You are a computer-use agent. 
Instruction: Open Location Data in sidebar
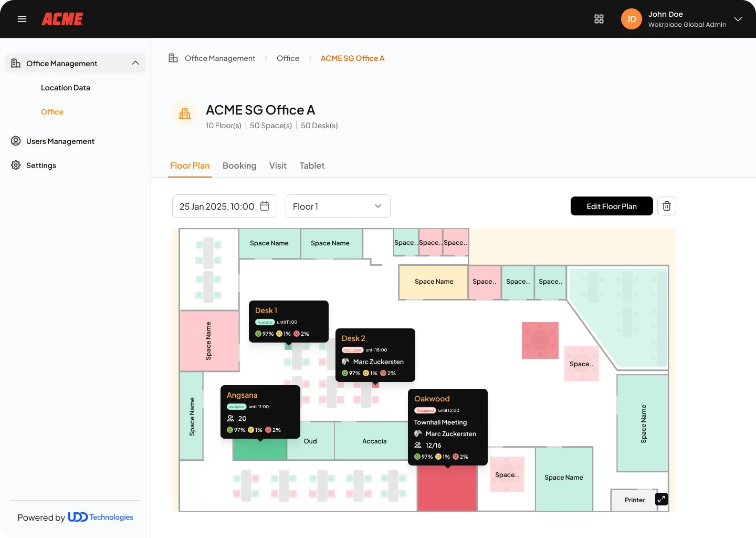pos(66,88)
